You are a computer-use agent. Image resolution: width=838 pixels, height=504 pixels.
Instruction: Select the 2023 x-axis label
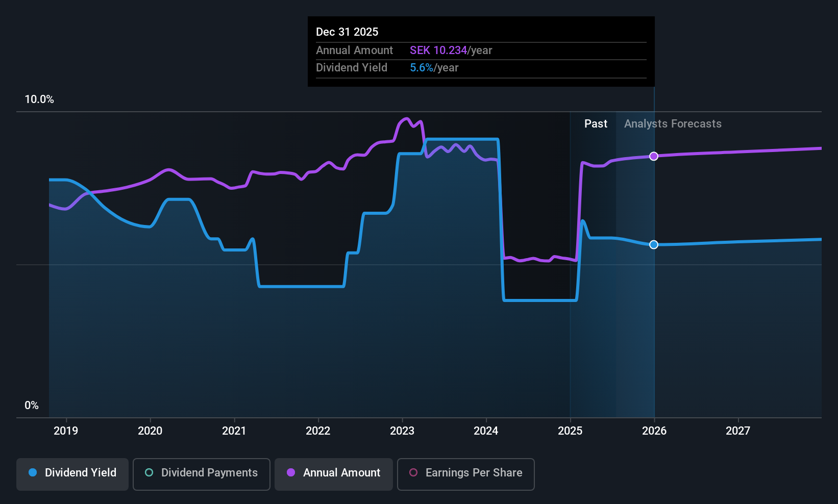[x=402, y=431]
